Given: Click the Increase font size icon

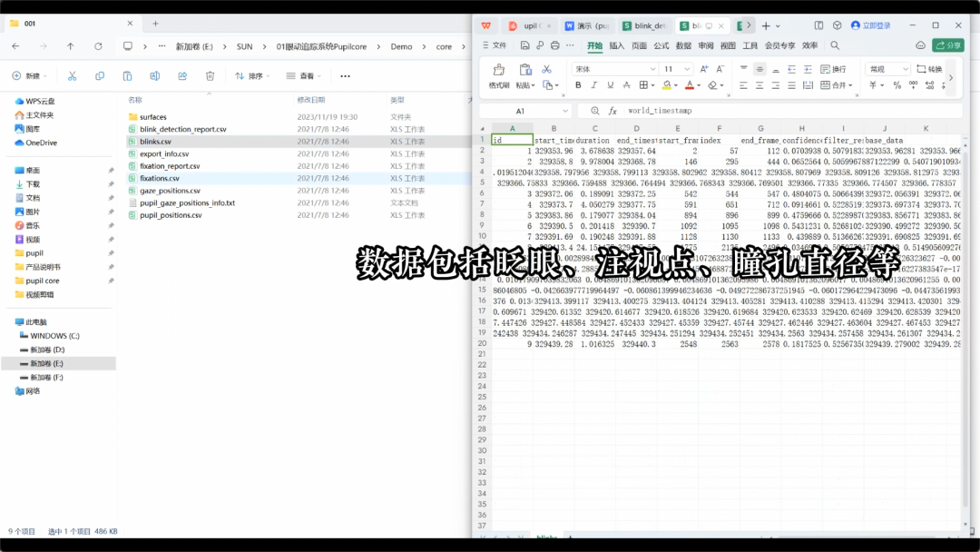Looking at the screenshot, I should point(704,69).
